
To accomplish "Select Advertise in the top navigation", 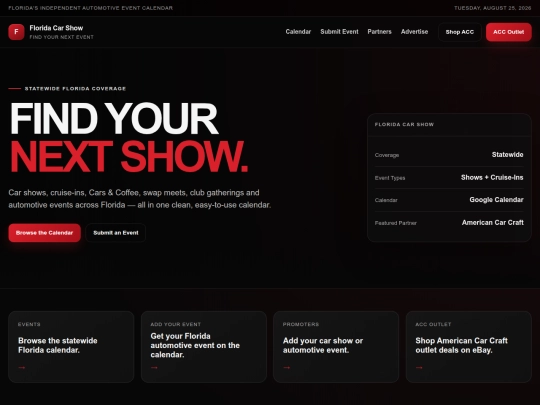I will 414,32.
